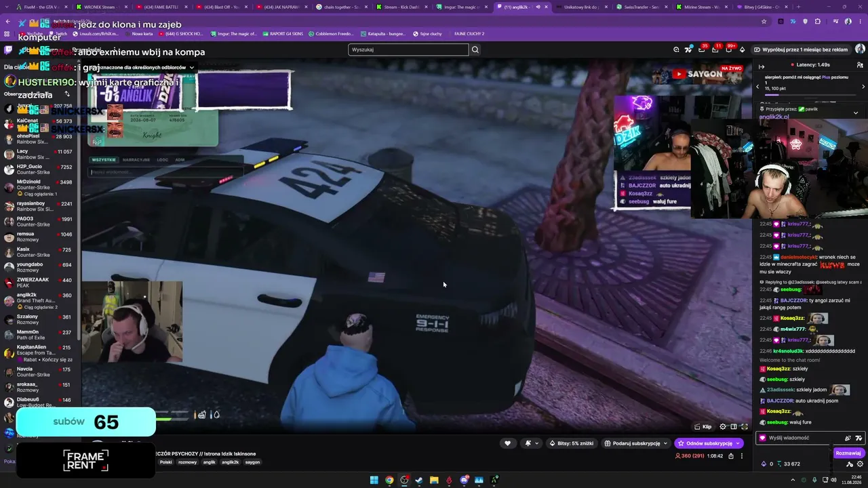
Task: Open the Cobblemon Freedo... bookmark
Action: tap(332, 33)
